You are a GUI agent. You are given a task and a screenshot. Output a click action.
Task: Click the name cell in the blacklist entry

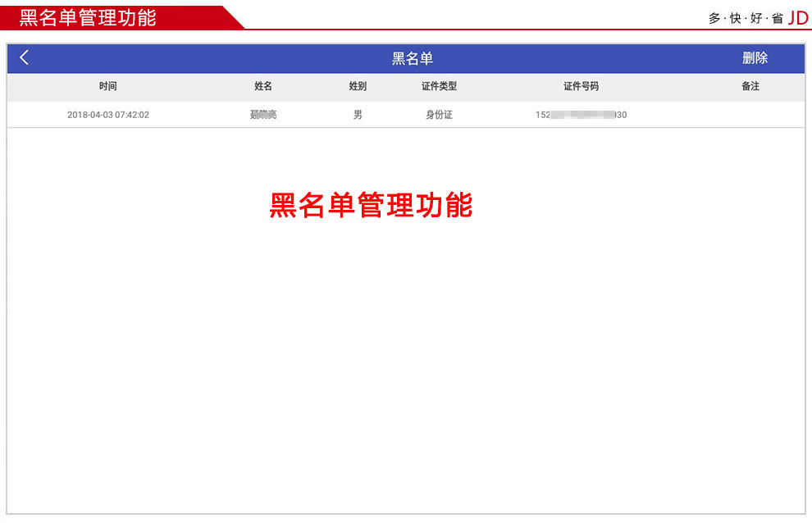263,115
